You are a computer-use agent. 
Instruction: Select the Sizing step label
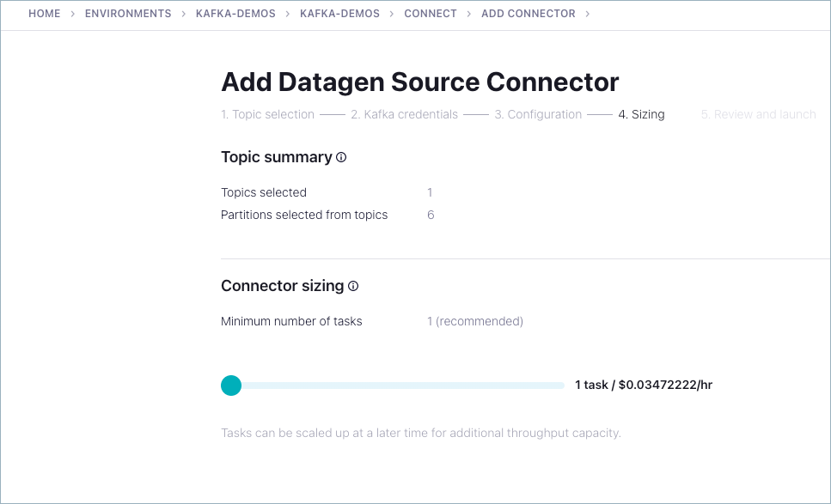click(x=641, y=114)
